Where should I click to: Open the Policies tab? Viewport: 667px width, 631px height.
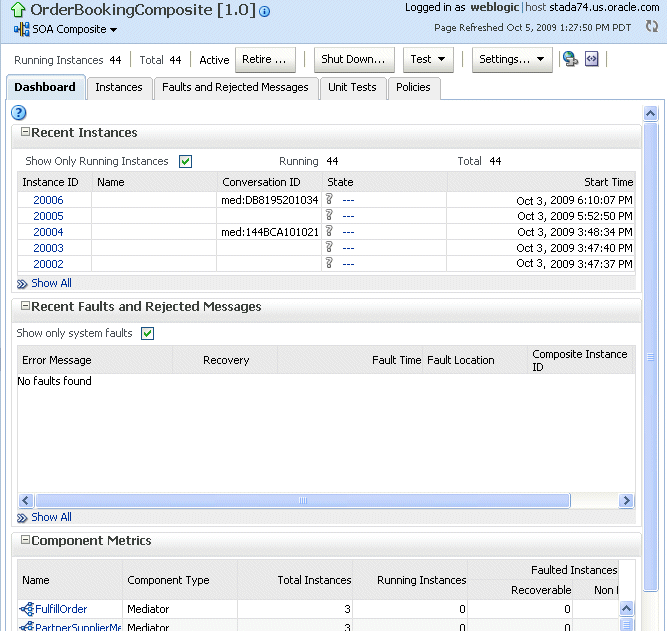tap(413, 87)
